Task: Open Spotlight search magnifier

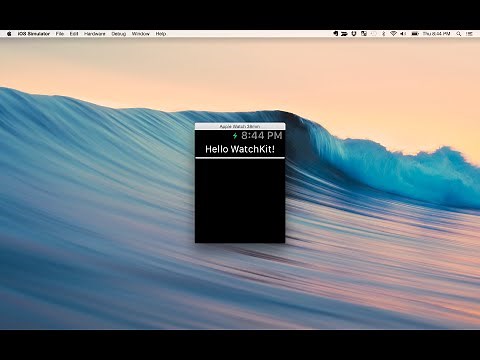Action: pos(459,34)
